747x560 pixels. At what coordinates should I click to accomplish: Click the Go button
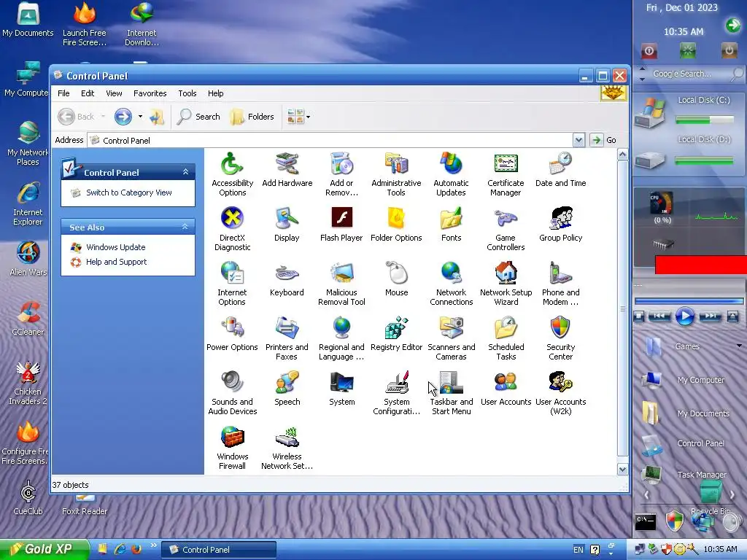pyautogui.click(x=604, y=140)
